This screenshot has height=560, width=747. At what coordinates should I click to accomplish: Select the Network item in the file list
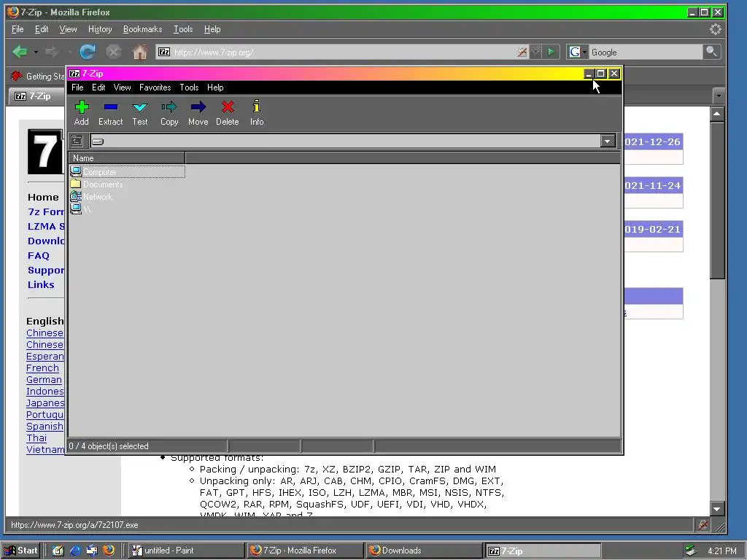pyautogui.click(x=91, y=197)
